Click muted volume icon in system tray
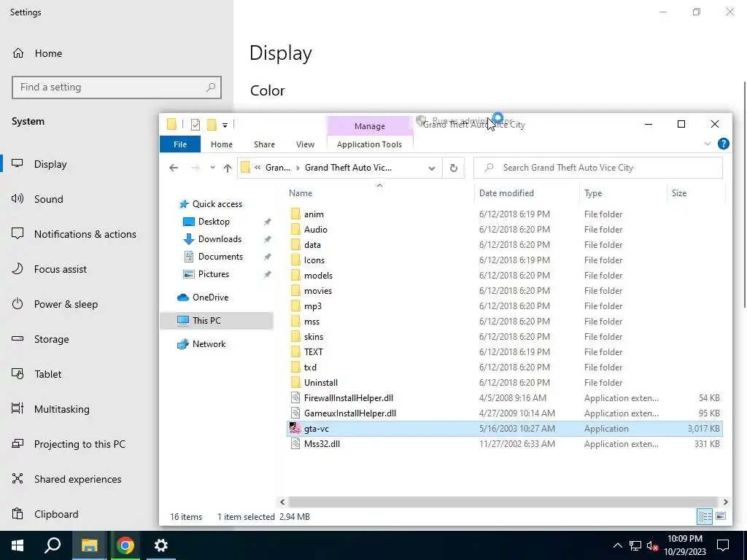The height and width of the screenshot is (560, 747). pos(652,545)
